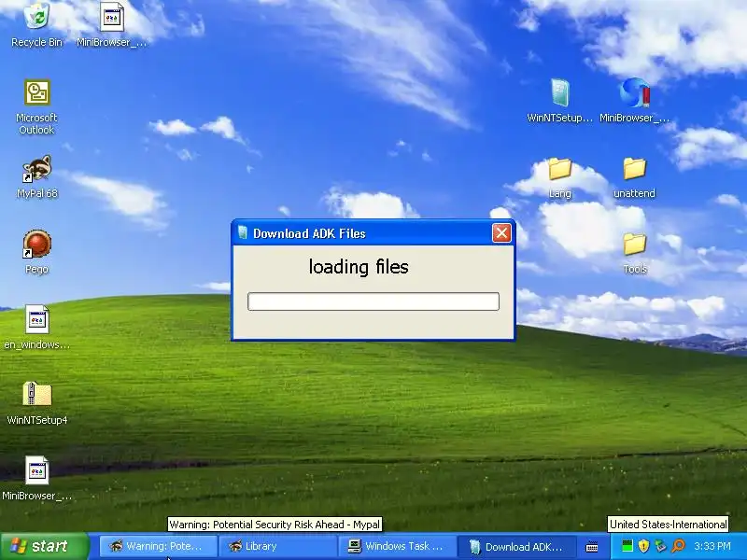The width and height of the screenshot is (747, 560).
Task: Click the Potential Security Risk Ahead tooltip
Action: [275, 525]
